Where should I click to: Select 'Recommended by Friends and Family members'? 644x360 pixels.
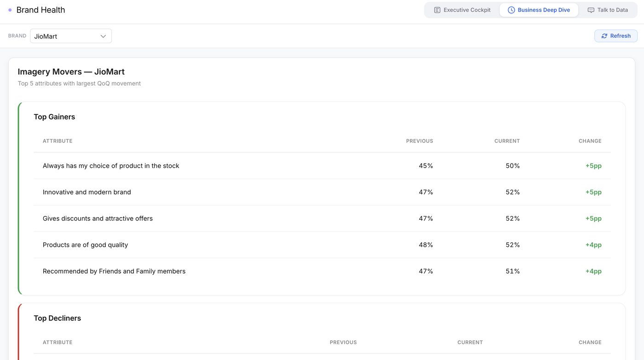[x=114, y=271]
